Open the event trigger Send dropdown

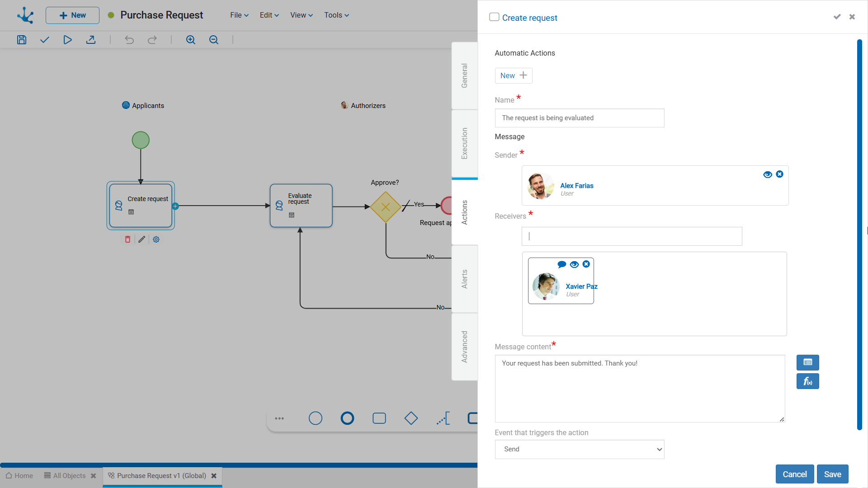click(580, 449)
